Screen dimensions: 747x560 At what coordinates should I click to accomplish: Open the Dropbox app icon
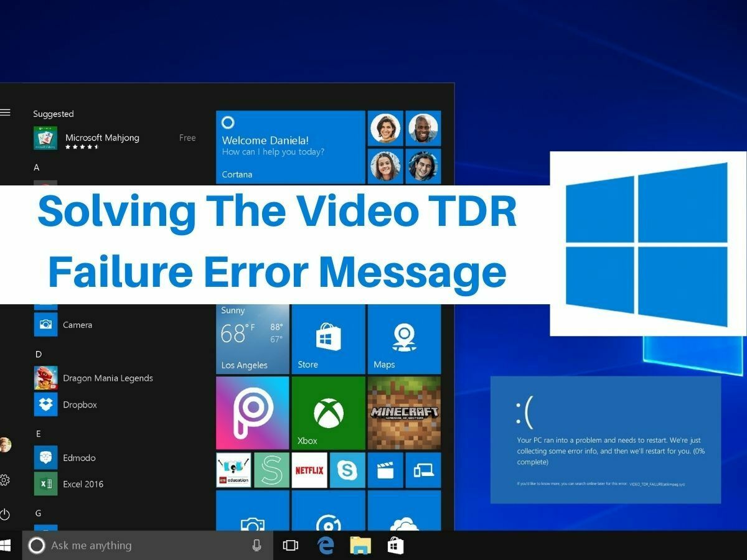tap(45, 404)
